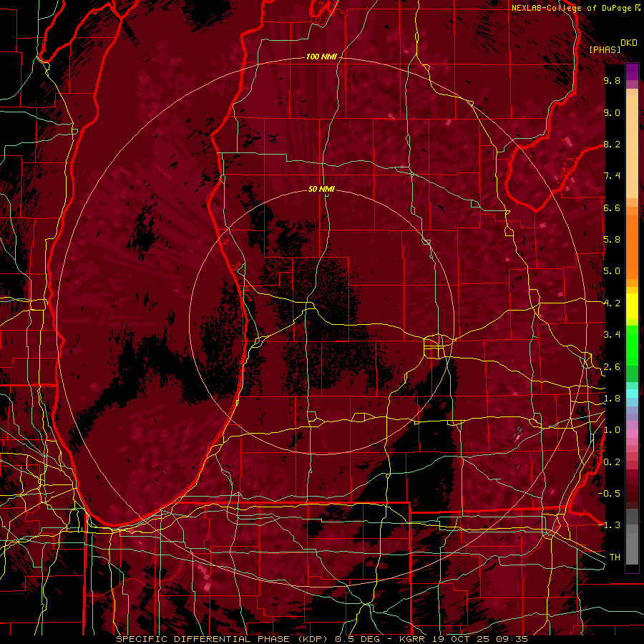Click the 19 OCT 25 date text
Screen dimensions: 644x644
tap(459, 639)
